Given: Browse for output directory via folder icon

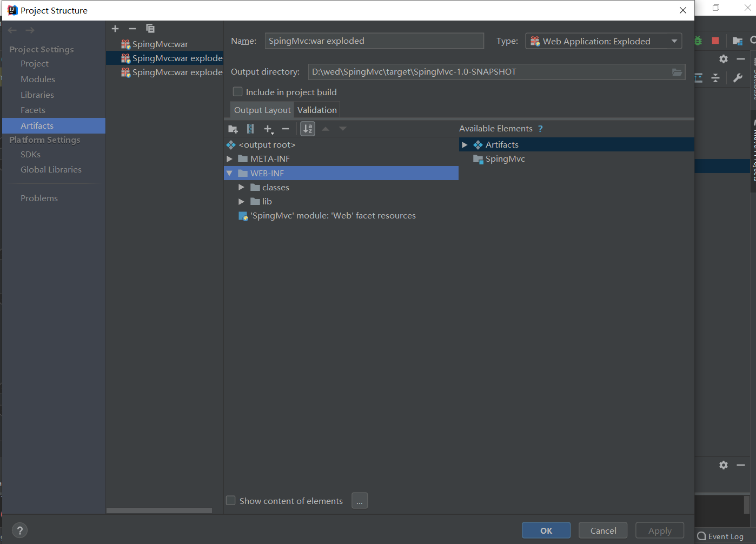Looking at the screenshot, I should coord(677,71).
